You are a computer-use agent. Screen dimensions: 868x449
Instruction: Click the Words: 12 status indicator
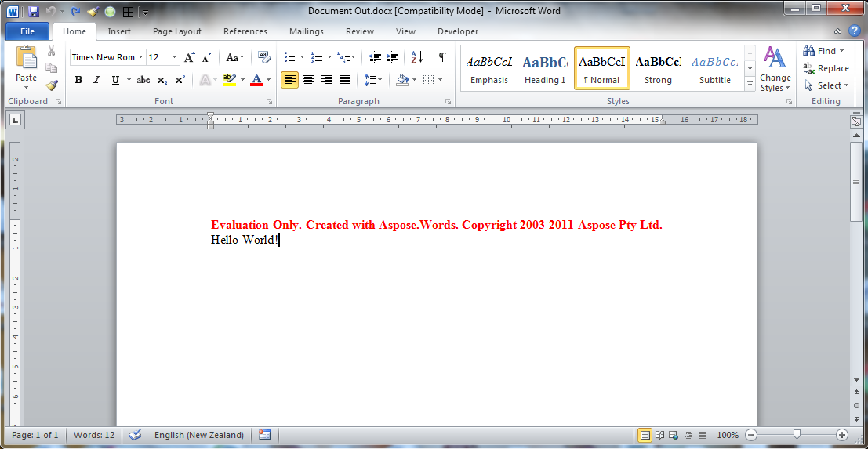(94, 435)
